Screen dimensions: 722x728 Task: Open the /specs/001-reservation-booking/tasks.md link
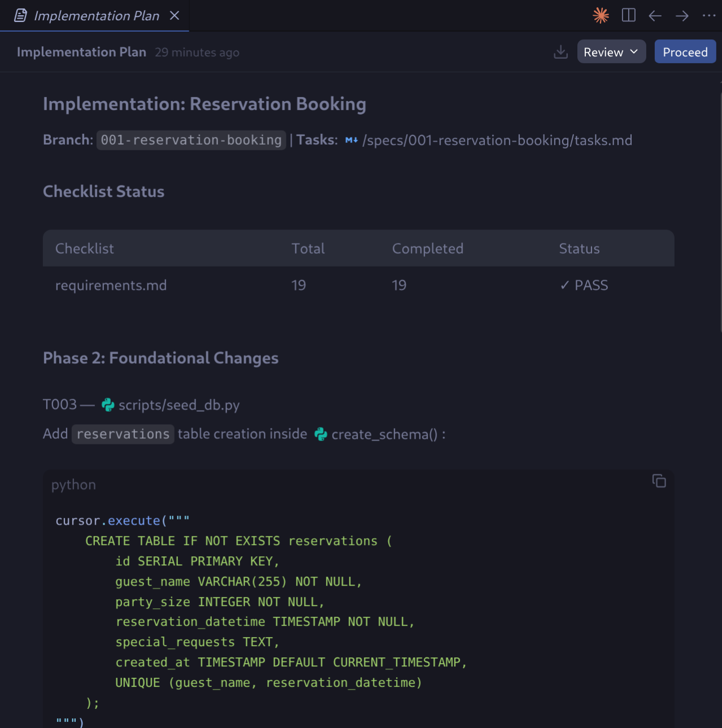pyautogui.click(x=497, y=140)
